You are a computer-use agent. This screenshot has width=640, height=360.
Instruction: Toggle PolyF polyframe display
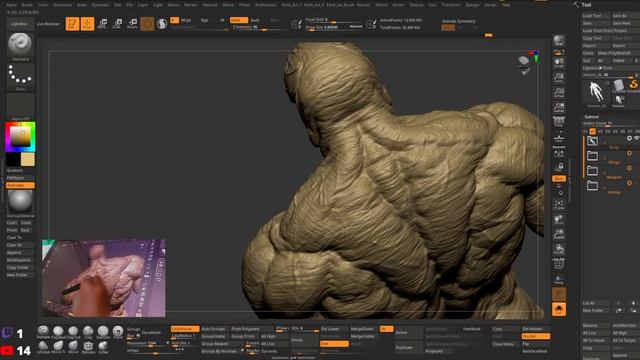tap(559, 263)
